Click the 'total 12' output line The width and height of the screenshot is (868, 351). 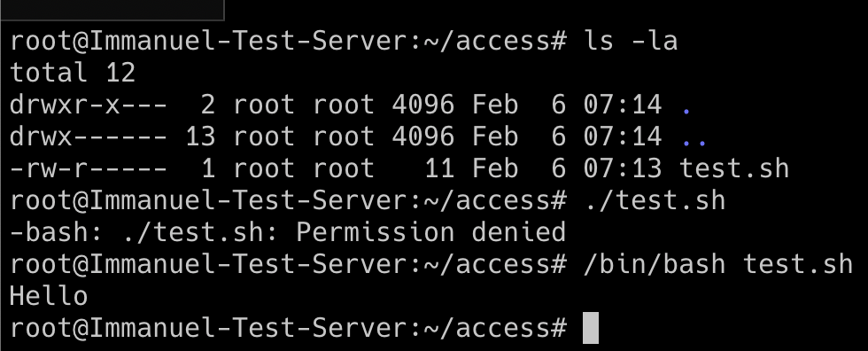[73, 73]
